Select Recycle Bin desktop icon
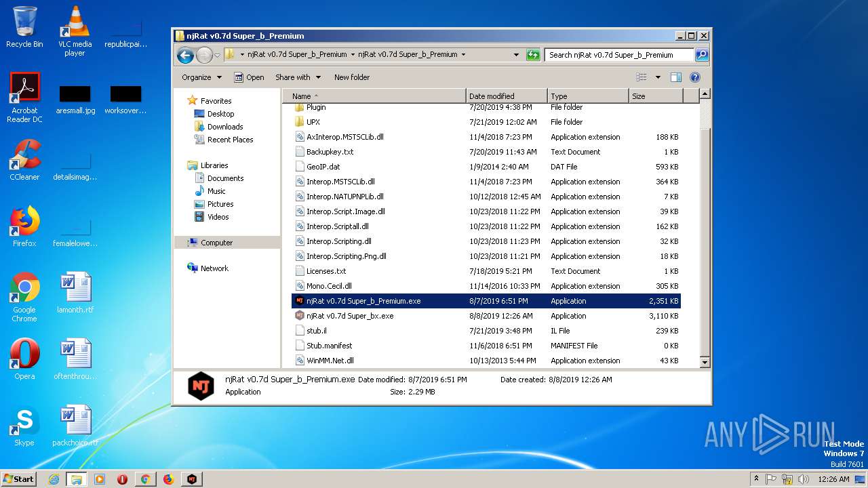 [24, 27]
